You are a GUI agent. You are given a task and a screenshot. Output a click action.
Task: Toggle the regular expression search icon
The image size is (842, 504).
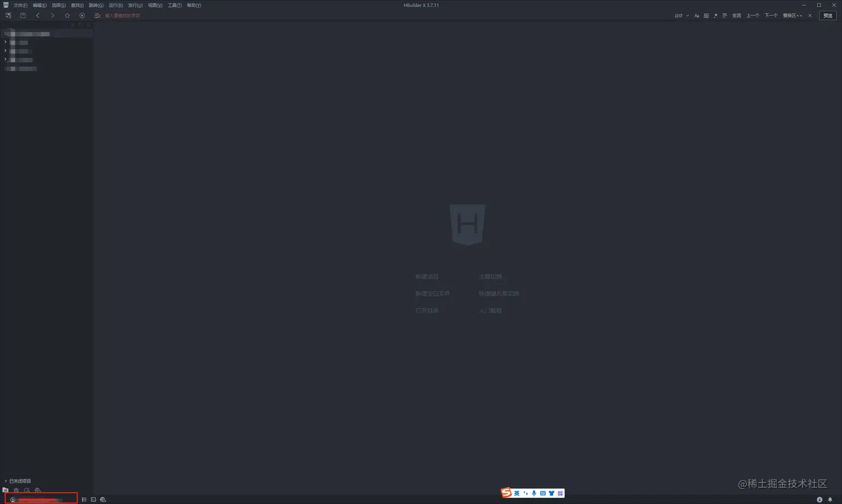(x=716, y=16)
